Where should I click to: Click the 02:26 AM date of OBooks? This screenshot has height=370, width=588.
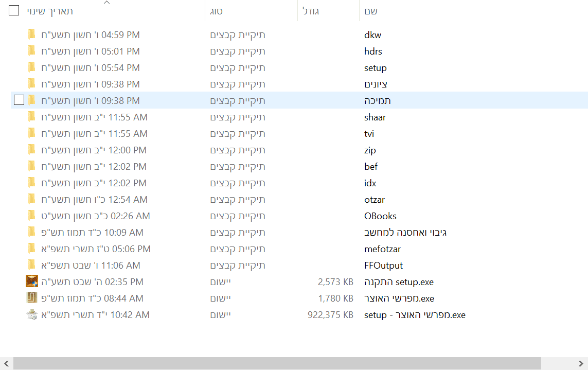pyautogui.click(x=96, y=216)
